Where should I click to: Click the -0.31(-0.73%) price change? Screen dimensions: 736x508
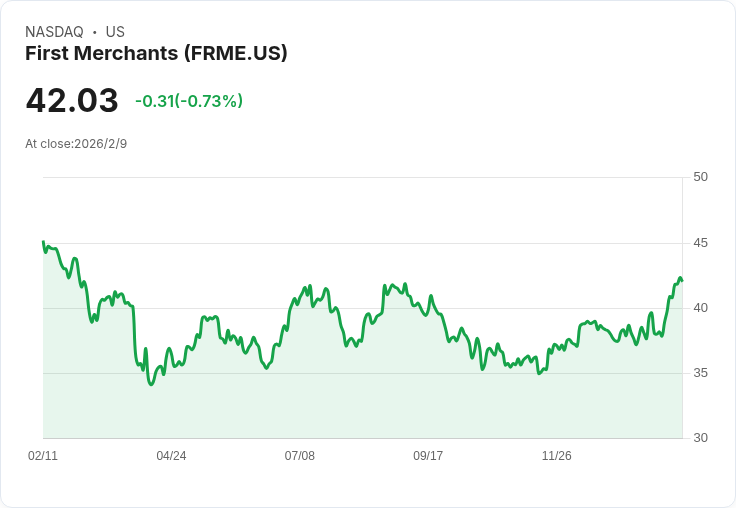(x=189, y=101)
